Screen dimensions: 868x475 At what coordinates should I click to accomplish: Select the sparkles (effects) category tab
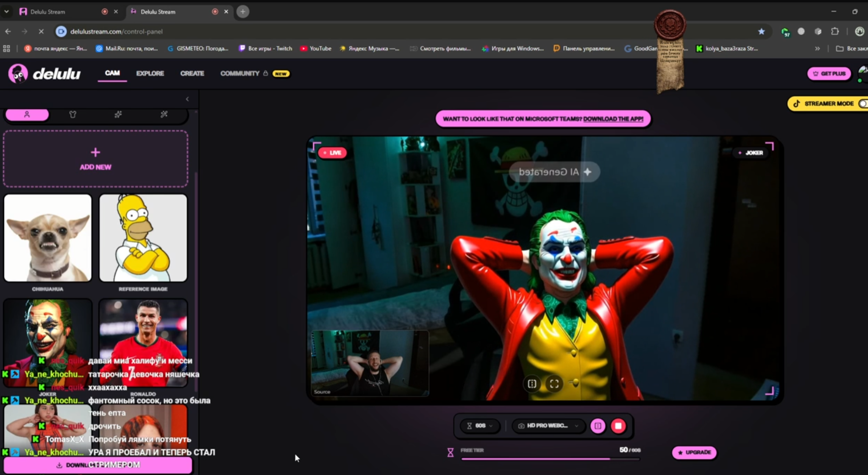(x=118, y=115)
